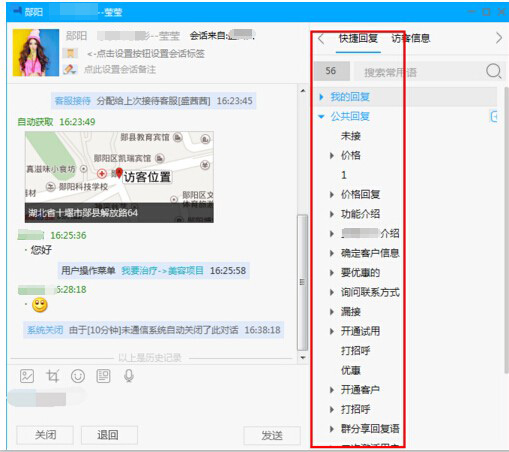Click left arrow beside 快捷回复 tab
This screenshot has height=452, width=509.
tap(321, 39)
